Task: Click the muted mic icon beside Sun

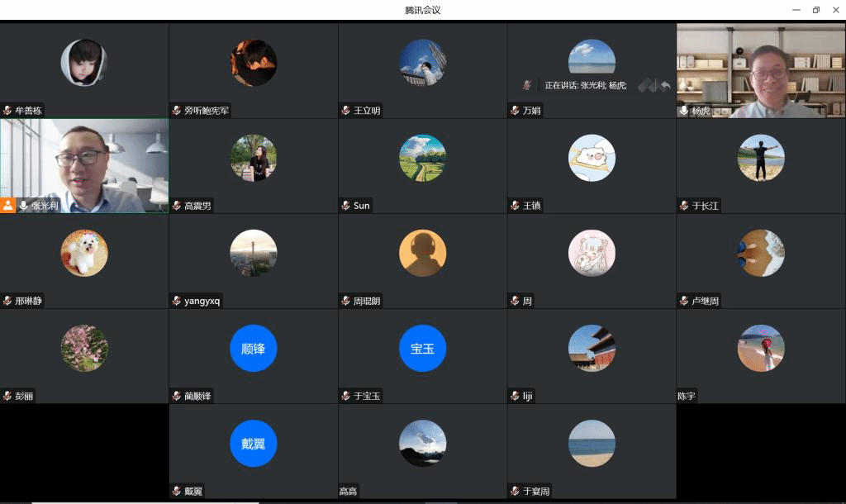Action: [x=346, y=206]
